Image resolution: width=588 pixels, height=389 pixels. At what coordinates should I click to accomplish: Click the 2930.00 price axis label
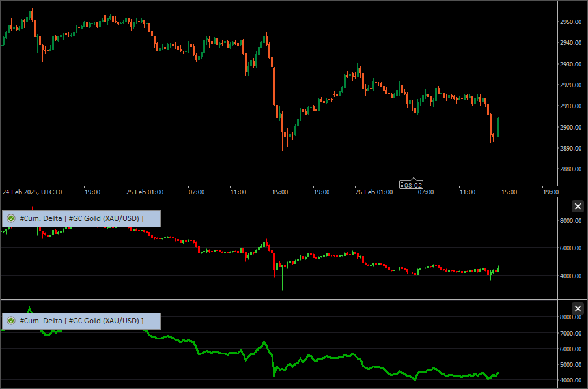pyautogui.click(x=571, y=64)
